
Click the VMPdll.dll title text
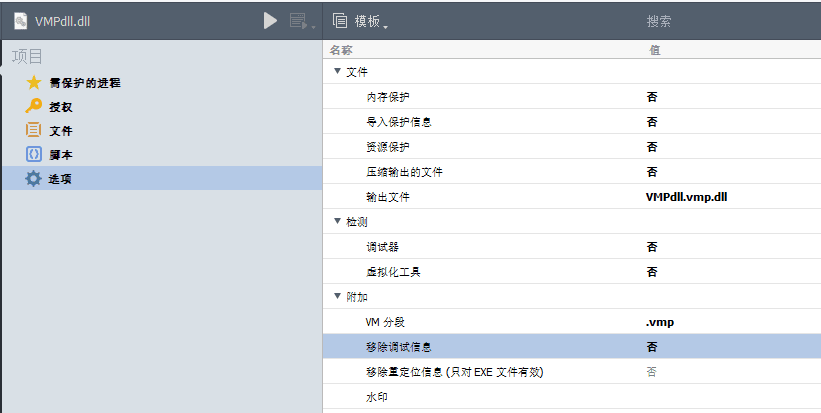tap(63, 21)
